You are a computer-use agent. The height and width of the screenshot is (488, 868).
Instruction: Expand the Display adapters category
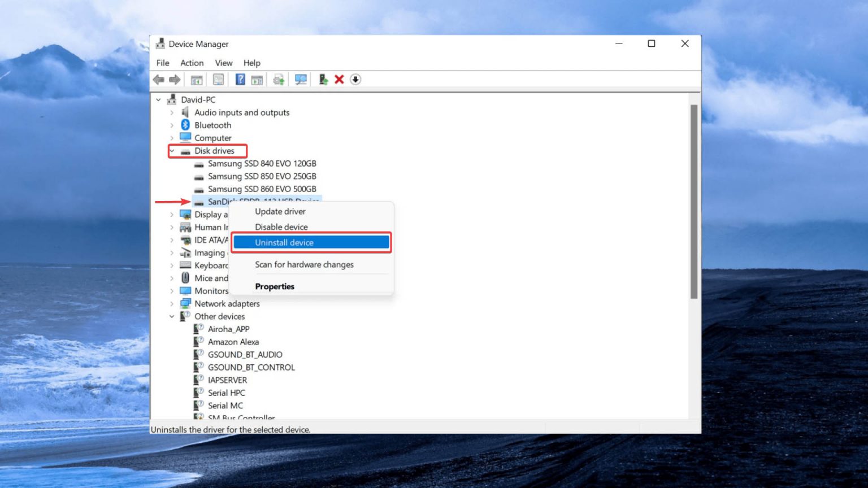click(x=172, y=215)
